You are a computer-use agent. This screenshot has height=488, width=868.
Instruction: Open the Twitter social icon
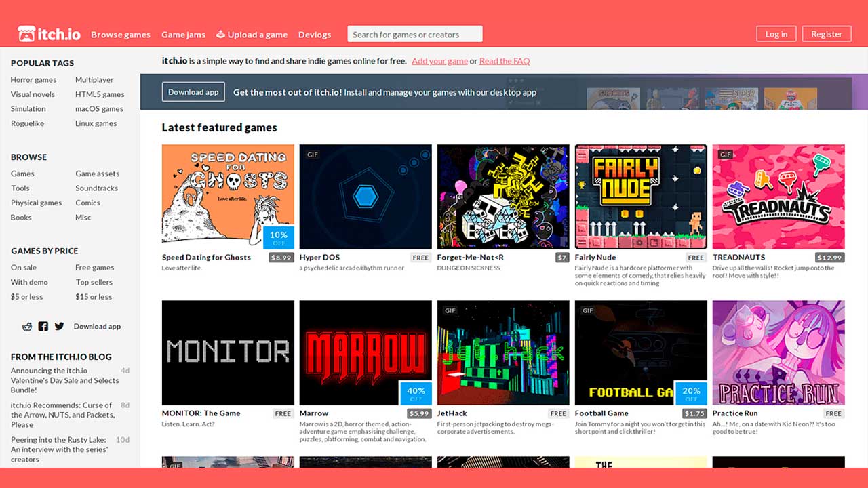pos(60,327)
